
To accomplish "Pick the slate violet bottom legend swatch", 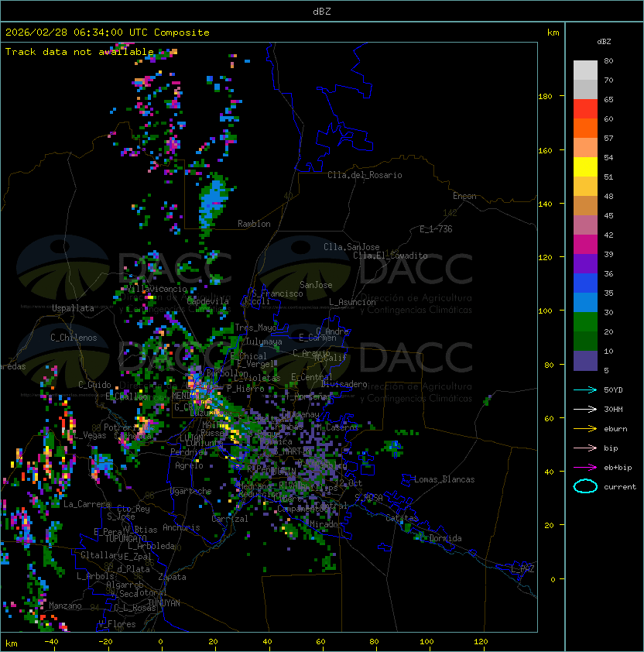I will 585,361.
